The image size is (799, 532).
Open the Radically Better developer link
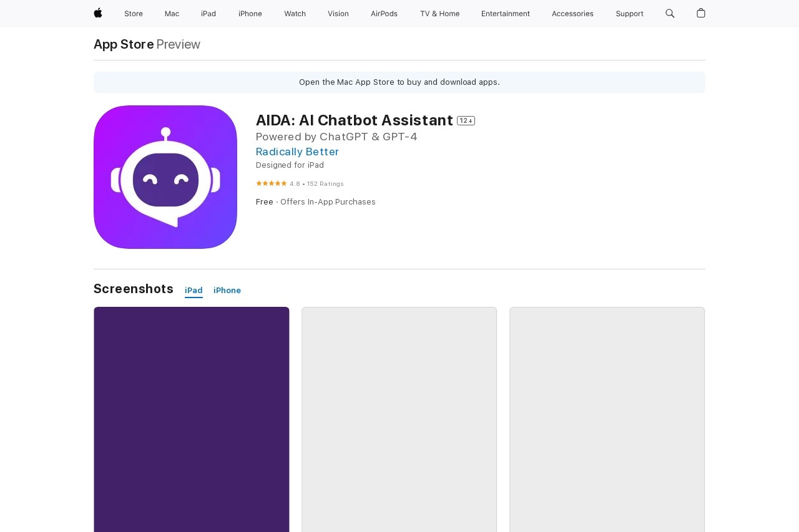[297, 152]
